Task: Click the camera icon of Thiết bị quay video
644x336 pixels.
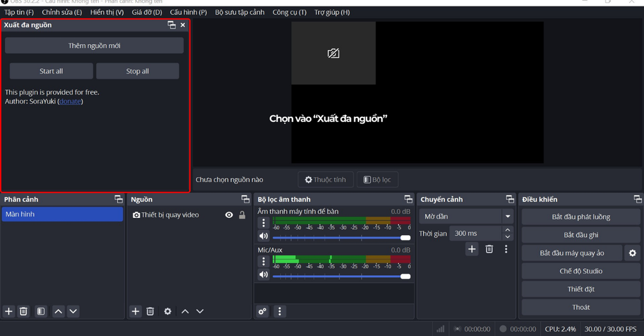Action: tap(136, 215)
